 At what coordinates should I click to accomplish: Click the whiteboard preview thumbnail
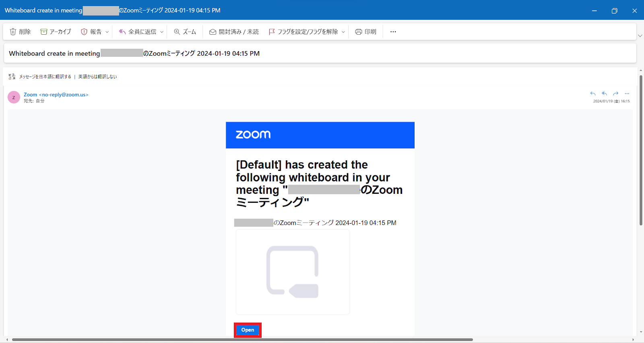(x=293, y=272)
